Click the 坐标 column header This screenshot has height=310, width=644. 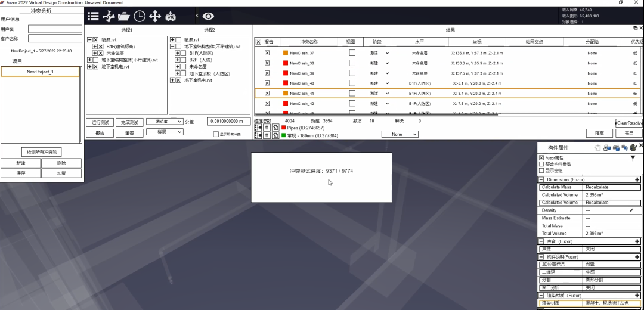point(476,42)
